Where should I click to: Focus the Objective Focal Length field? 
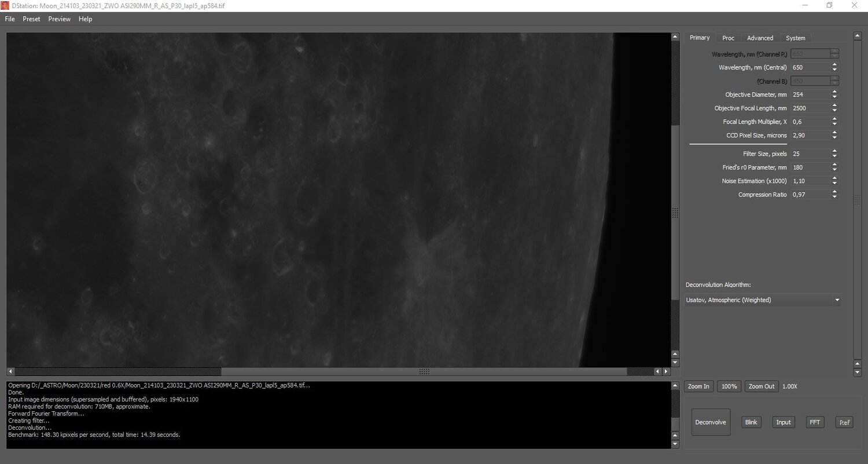(810, 108)
